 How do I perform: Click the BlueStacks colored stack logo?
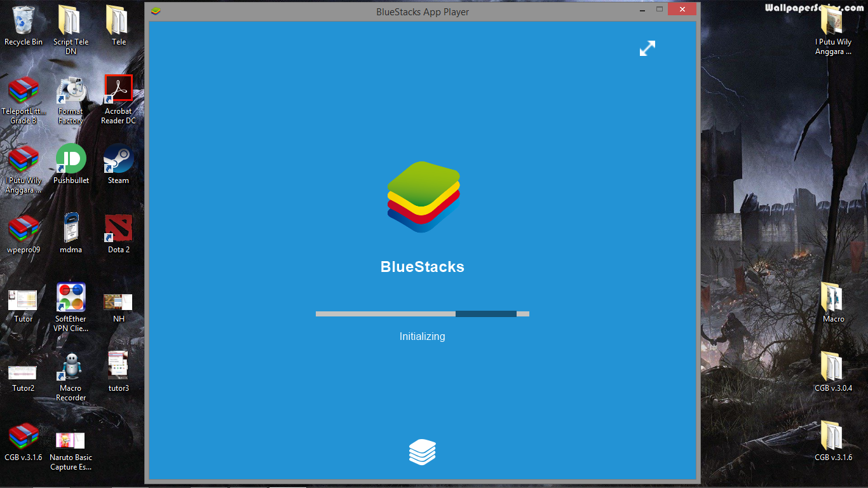coord(423,197)
